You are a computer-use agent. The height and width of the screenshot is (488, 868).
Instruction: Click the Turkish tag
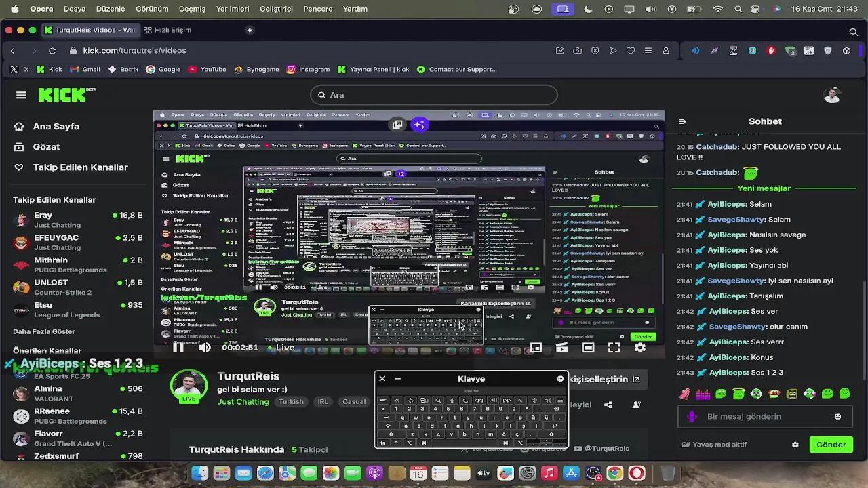pyautogui.click(x=291, y=401)
